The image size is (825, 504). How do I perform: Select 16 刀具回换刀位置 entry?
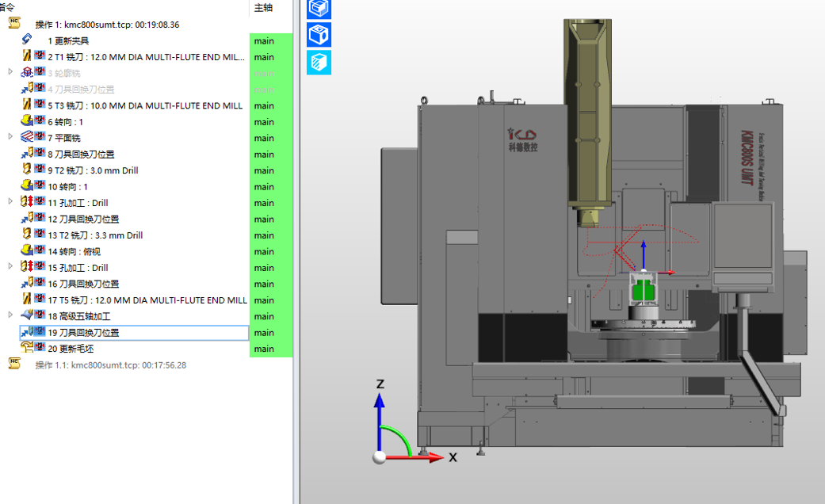coord(83,284)
